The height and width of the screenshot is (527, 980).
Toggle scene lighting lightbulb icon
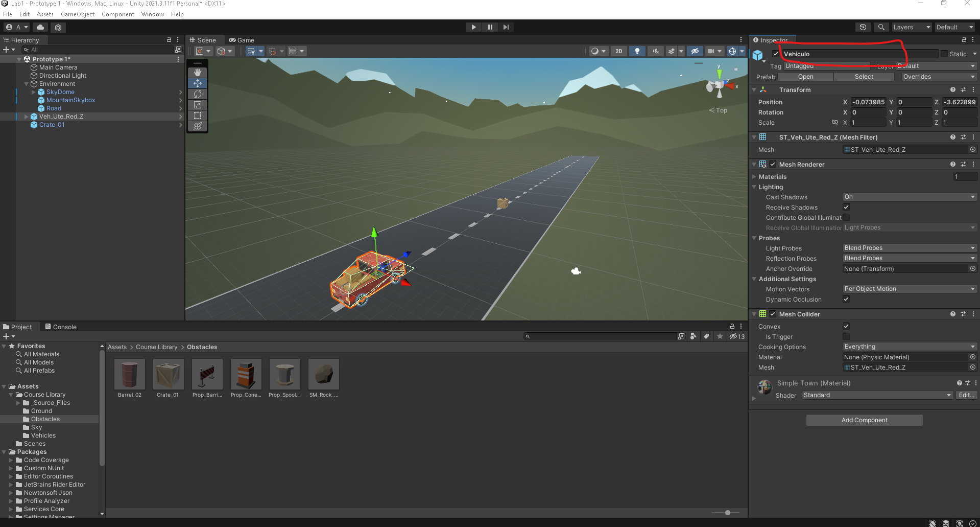[x=637, y=51]
